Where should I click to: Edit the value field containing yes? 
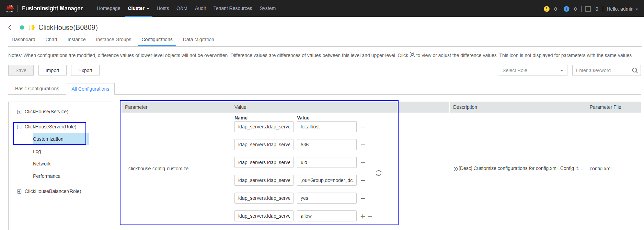[326, 198]
